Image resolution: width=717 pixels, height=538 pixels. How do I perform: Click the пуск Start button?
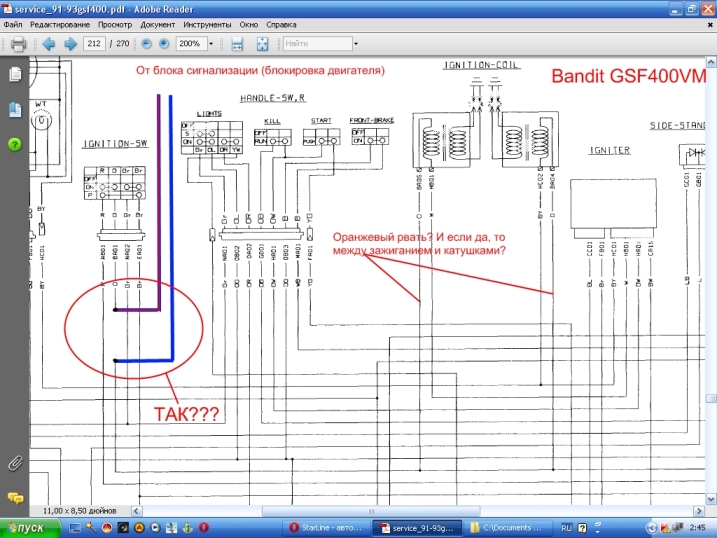27,527
